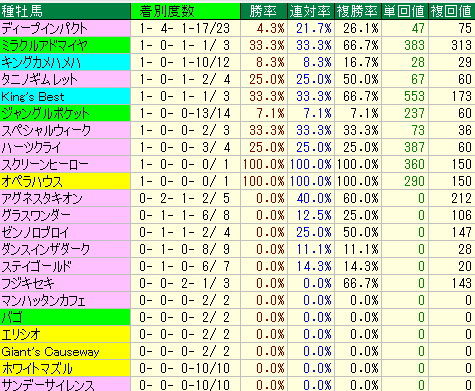Click win rate 4.3% in ディープインパクト row
This screenshot has width=475, height=391.
tap(270, 28)
